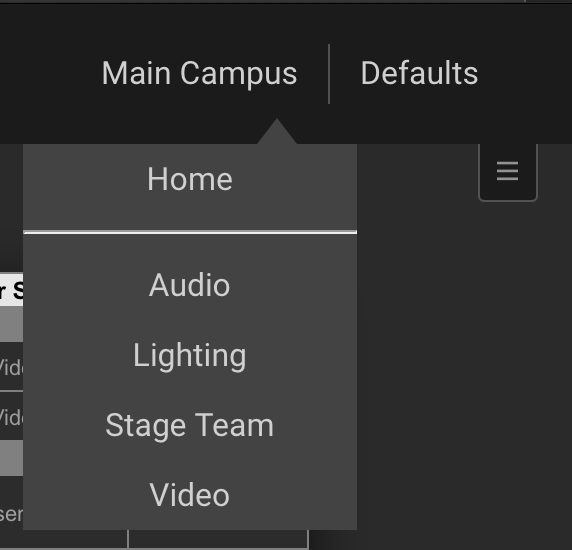Dismiss the dropdown by clicking the empty dark panel
The image size is (572, 550).
click(463, 365)
